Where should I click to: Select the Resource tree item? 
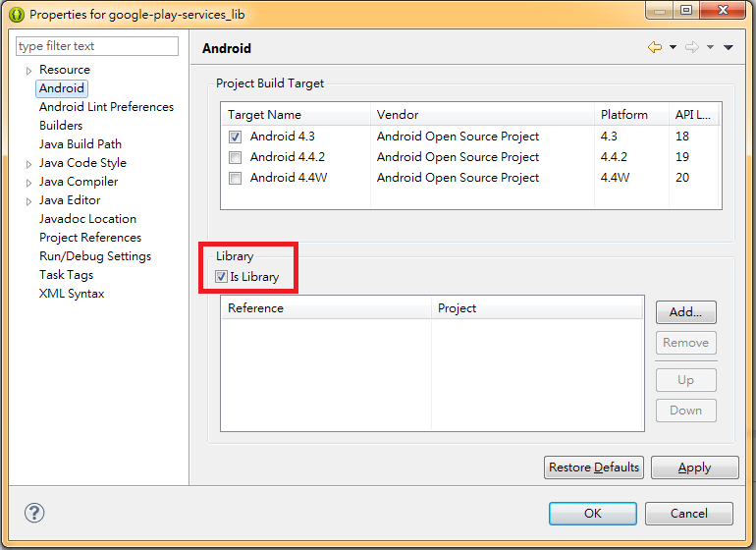click(x=65, y=70)
